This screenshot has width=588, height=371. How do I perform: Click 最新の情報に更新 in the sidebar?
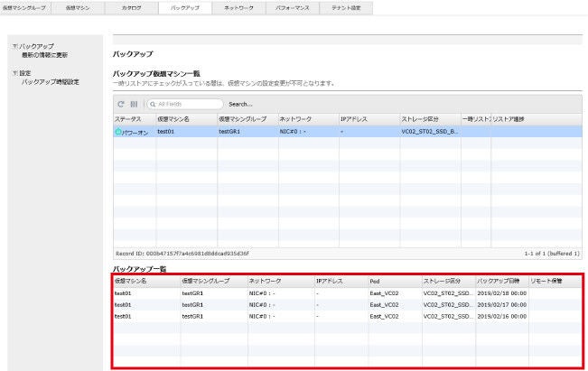click(45, 55)
